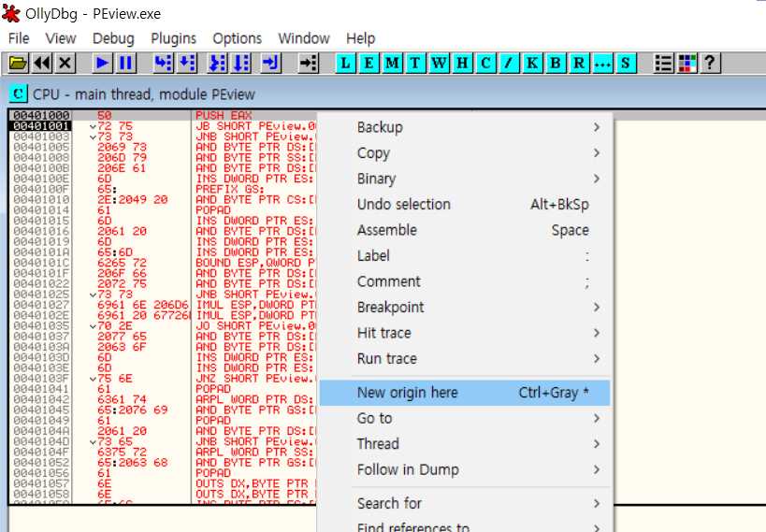Click the CPU window C icon
This screenshot has width=766, height=532.
19,93
